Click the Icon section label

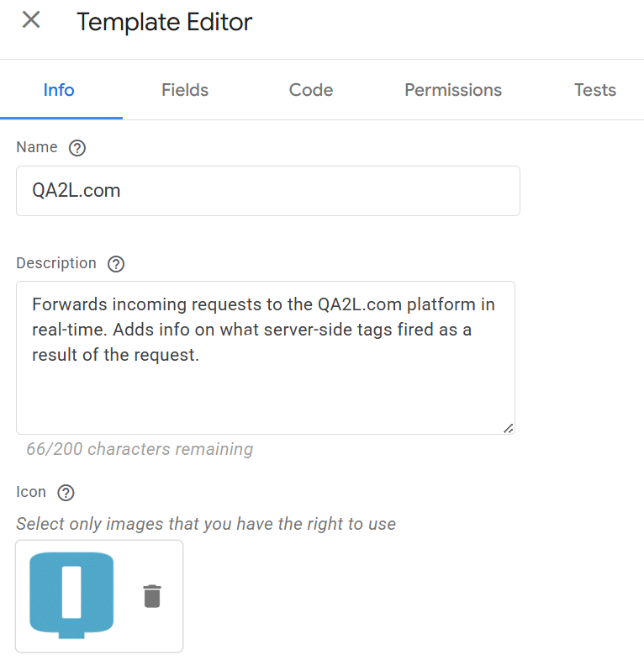tap(31, 492)
